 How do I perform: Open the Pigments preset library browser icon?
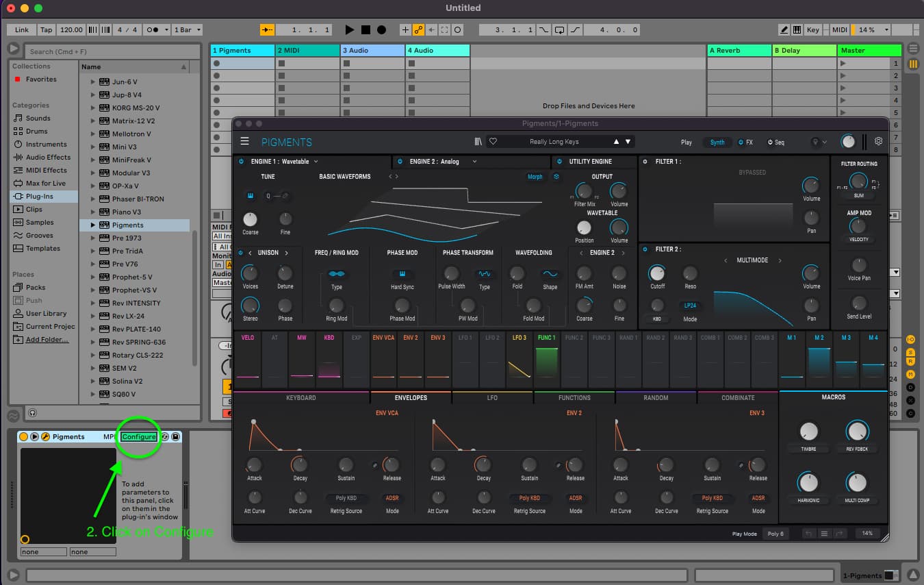pos(478,142)
